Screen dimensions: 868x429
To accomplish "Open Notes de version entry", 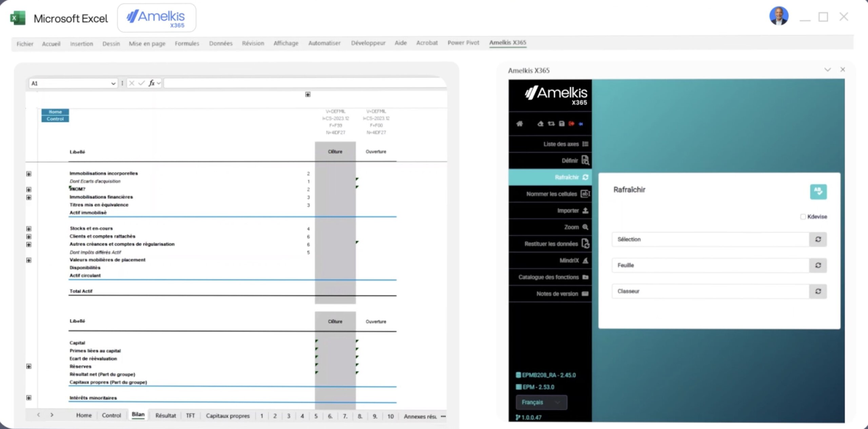I will (x=550, y=294).
